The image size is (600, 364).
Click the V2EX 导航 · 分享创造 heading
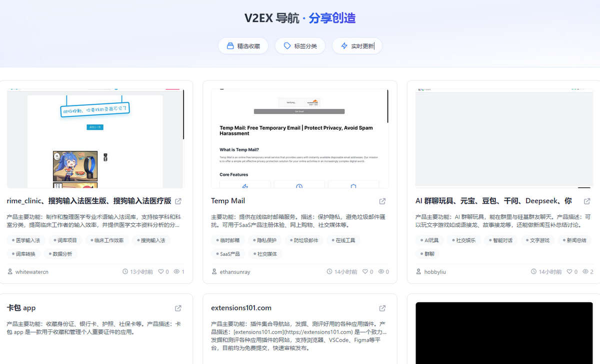300,18
